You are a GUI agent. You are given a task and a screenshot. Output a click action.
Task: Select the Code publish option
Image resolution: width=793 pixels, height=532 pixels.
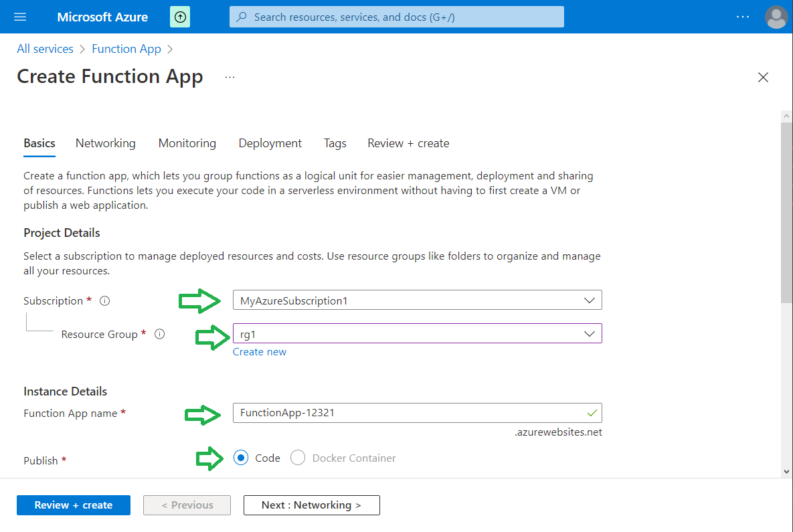click(x=241, y=458)
